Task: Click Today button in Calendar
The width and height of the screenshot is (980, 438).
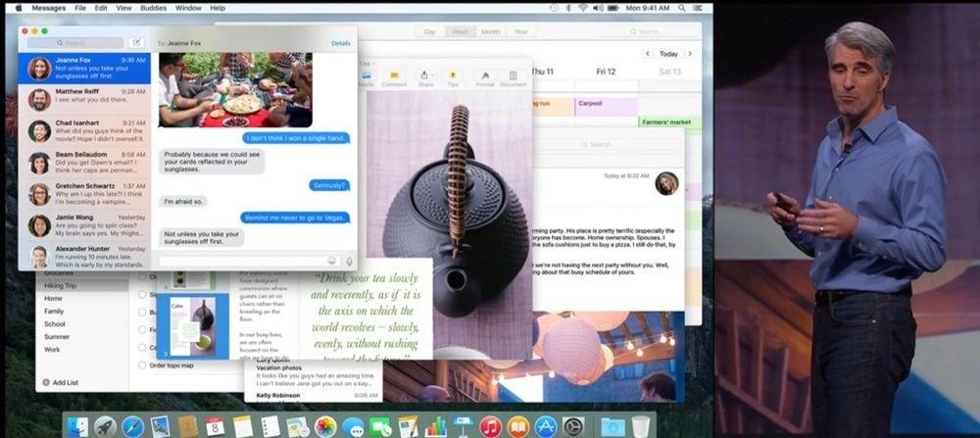Action: (668, 54)
